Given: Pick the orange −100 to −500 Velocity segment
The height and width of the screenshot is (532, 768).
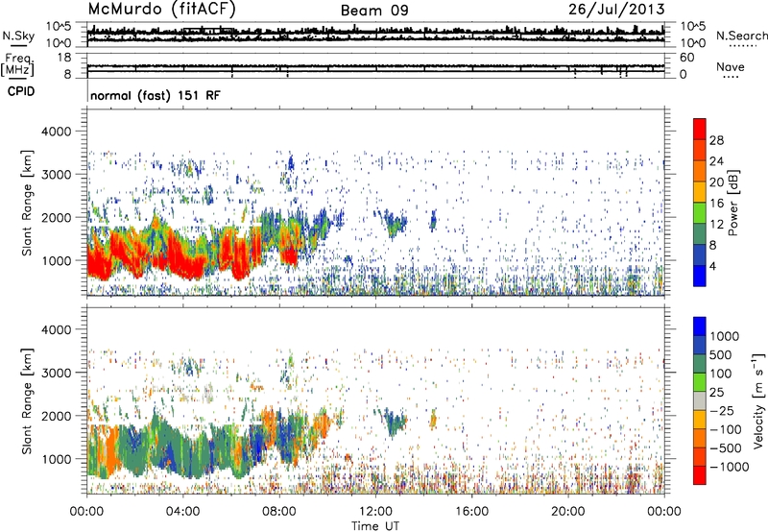Looking at the screenshot, I should point(700,439).
